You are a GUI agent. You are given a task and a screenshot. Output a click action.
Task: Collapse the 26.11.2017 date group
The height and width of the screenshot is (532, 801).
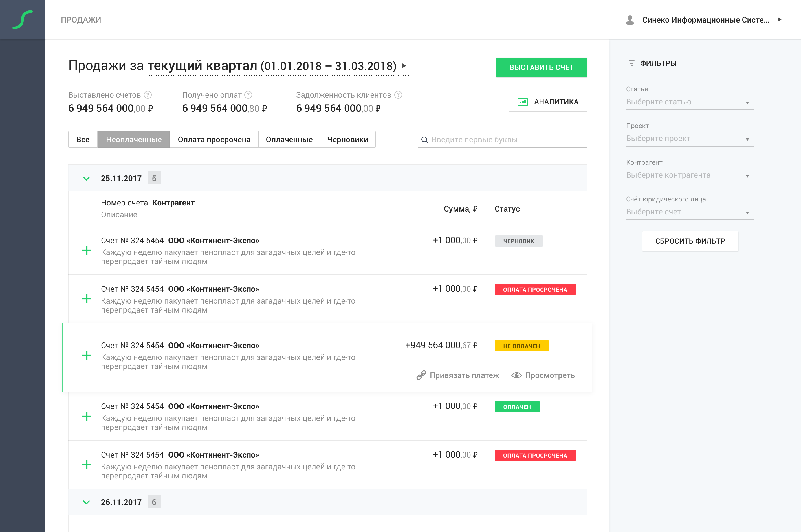click(x=87, y=502)
